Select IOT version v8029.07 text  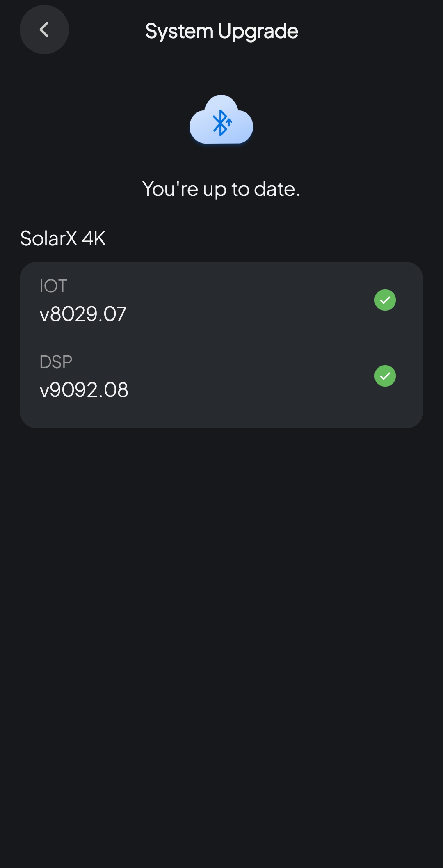click(83, 314)
